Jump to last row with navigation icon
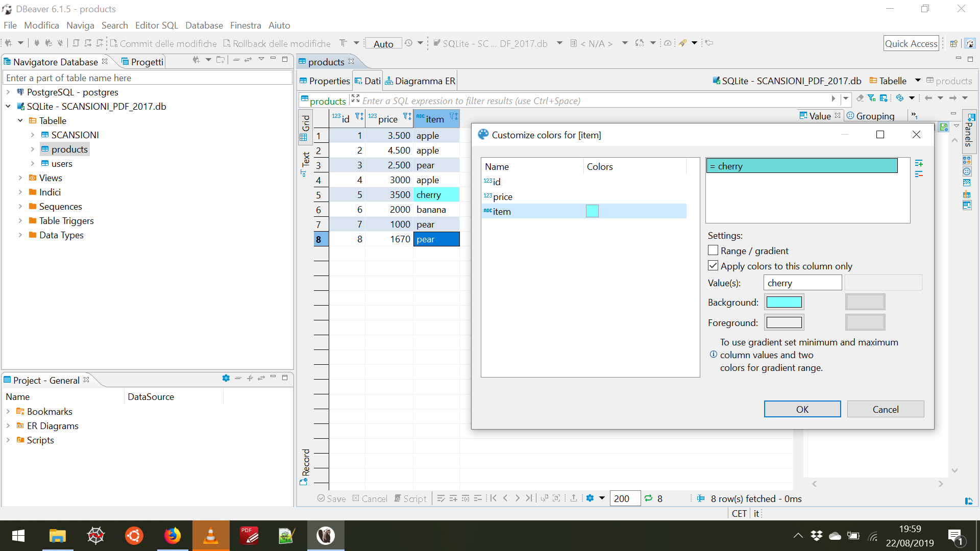 tap(529, 498)
